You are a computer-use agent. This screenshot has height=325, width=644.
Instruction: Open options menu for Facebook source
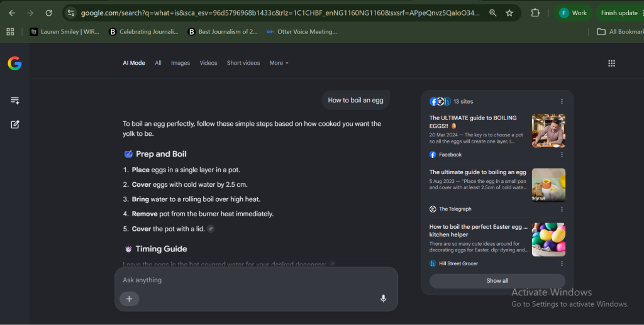(x=562, y=155)
